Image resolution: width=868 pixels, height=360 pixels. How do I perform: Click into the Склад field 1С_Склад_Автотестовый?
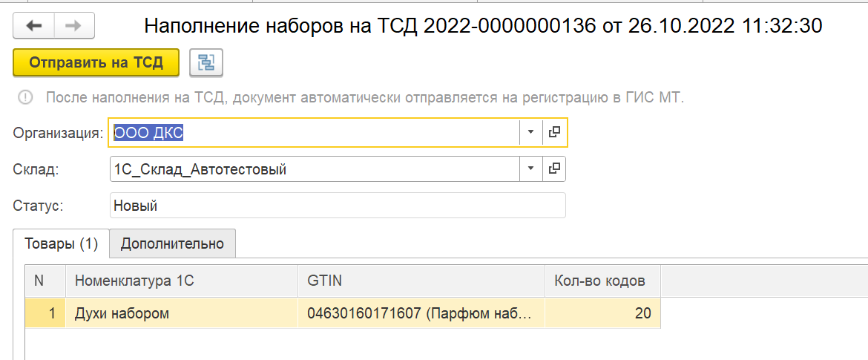point(315,168)
